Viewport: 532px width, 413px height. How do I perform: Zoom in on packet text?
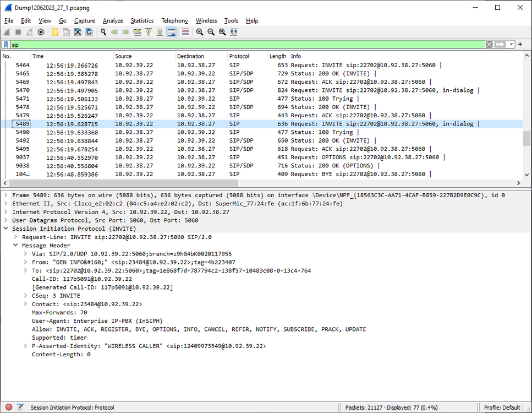200,32
